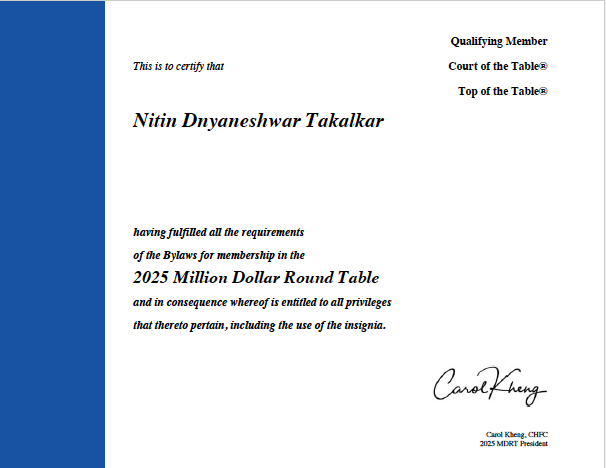This screenshot has height=468, width=606.
Task: Select the word insignia
Action: [x=361, y=326]
